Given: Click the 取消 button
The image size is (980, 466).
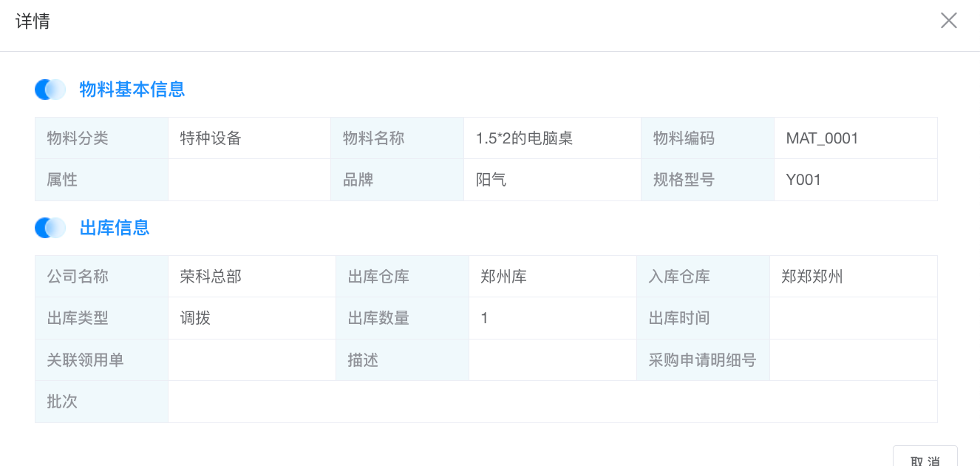Looking at the screenshot, I should pyautogui.click(x=925, y=459).
